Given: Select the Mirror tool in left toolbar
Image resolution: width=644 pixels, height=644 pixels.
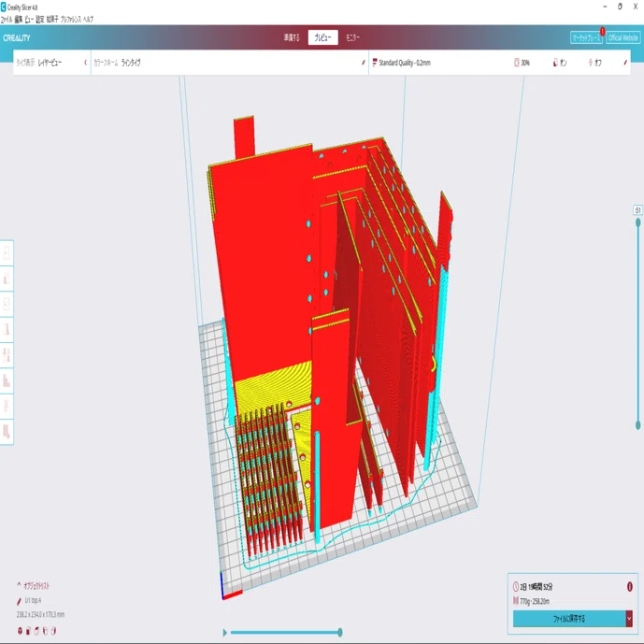Looking at the screenshot, I should [7, 329].
